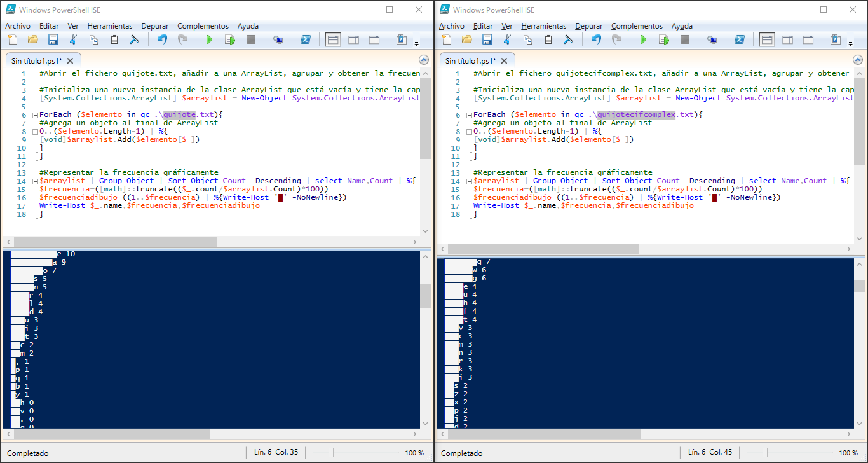
Task: Open Depurar menu in left window
Action: 155,26
